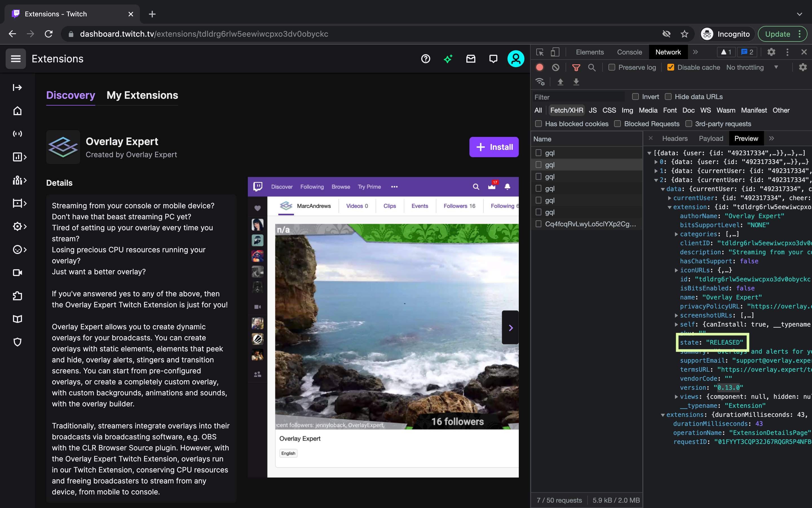The image size is (812, 508).
Task: Open Creator Camp book icon in sidebar
Action: (x=17, y=319)
